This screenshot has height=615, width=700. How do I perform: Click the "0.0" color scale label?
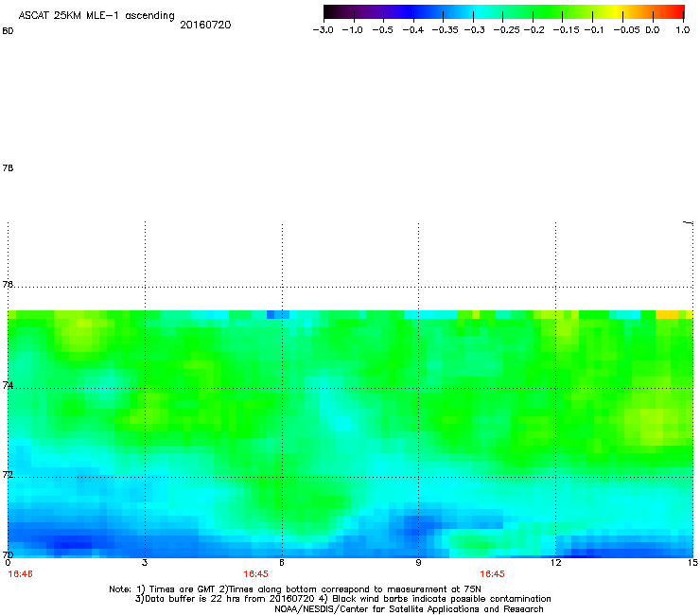click(653, 30)
